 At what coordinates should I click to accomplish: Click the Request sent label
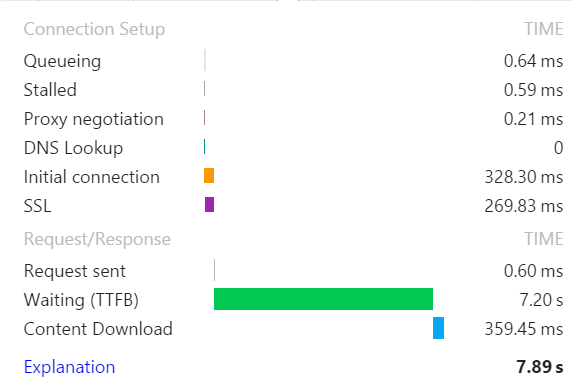(75, 271)
